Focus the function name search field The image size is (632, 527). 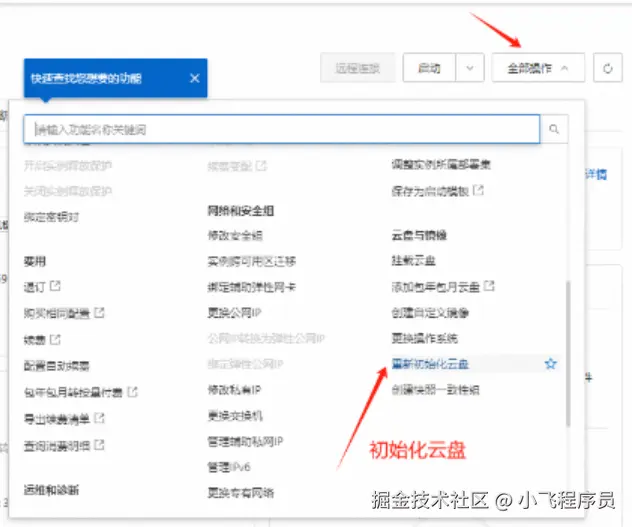point(282,129)
